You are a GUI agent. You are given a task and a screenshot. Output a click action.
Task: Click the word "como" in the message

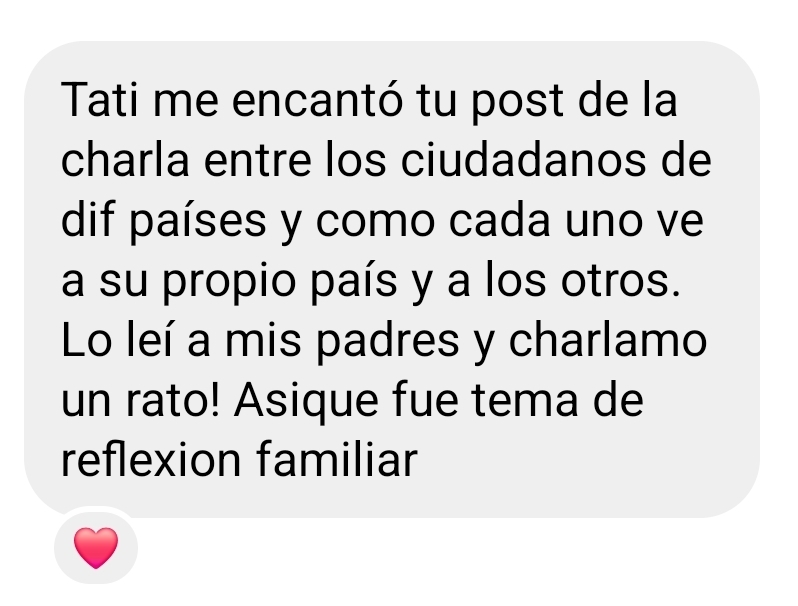[x=375, y=225]
